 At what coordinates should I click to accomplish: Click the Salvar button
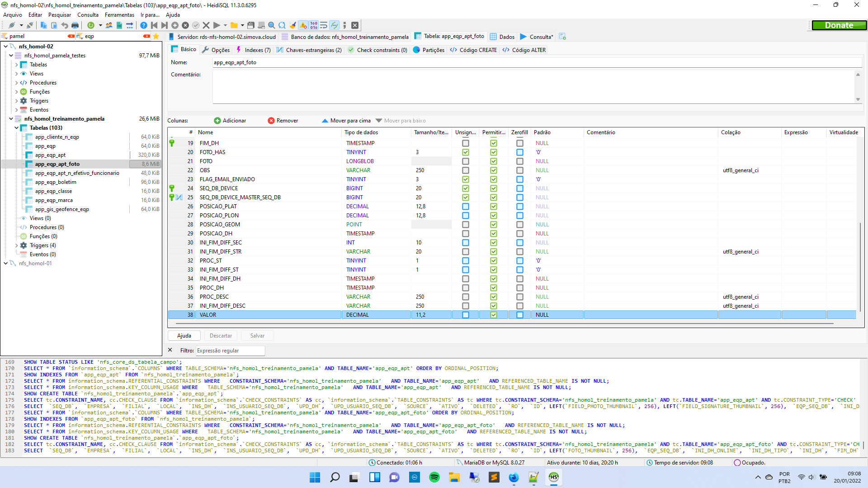click(x=257, y=335)
